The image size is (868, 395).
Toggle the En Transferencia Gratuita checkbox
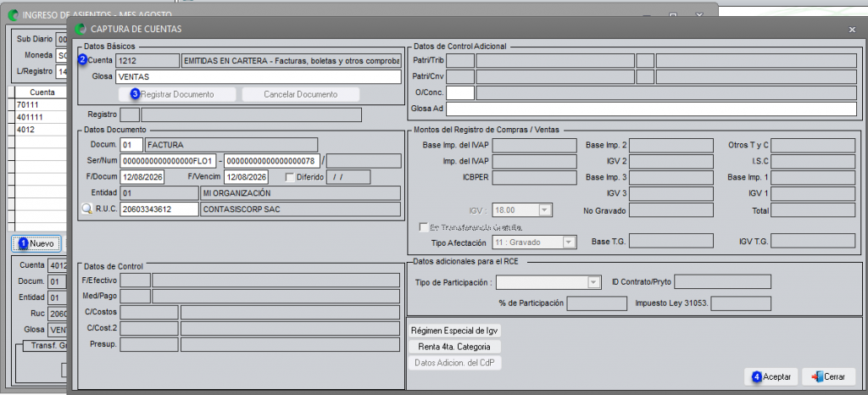[423, 227]
